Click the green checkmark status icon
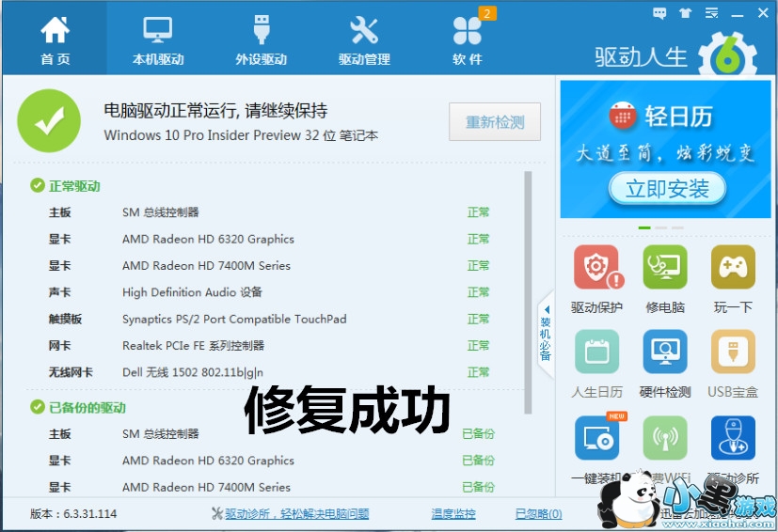The width and height of the screenshot is (778, 532). 49,120
